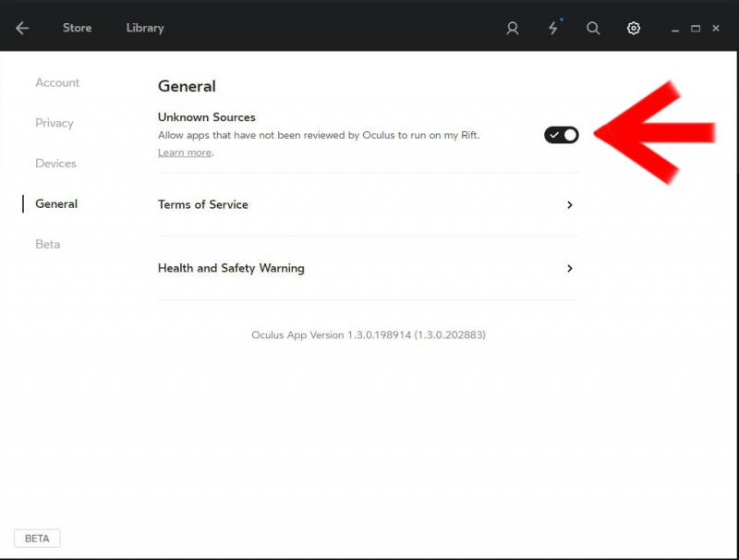Open notifications lightning bolt icon
The width and height of the screenshot is (739, 560).
[x=553, y=28]
